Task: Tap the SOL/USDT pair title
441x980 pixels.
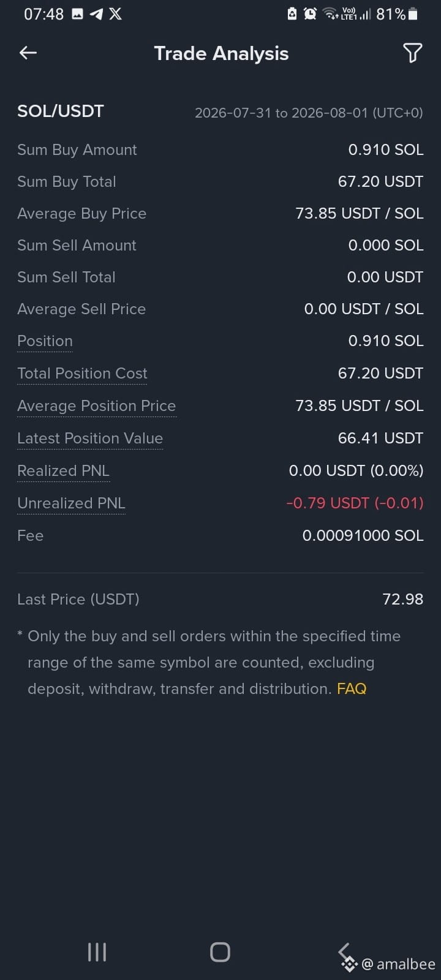Action: pos(61,111)
